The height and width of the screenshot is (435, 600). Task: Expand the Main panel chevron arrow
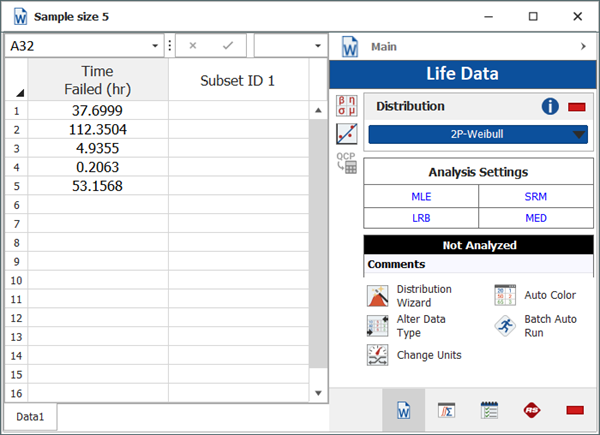[x=582, y=46]
